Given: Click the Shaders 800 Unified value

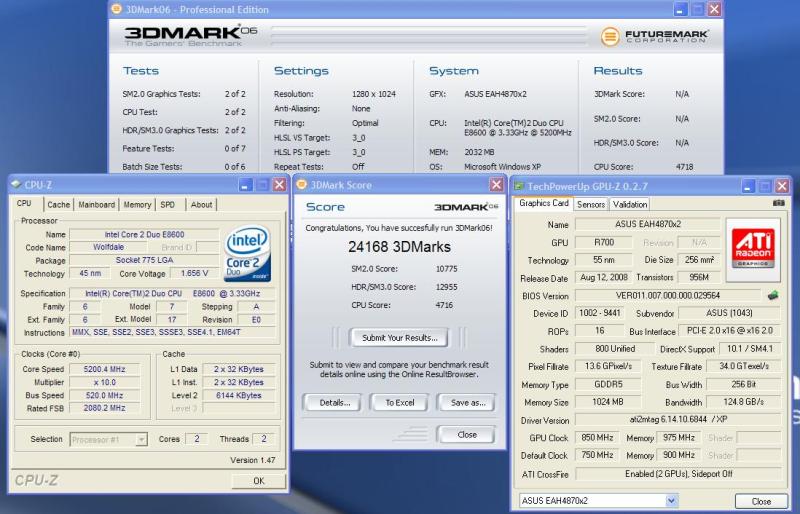Looking at the screenshot, I should 615,349.
